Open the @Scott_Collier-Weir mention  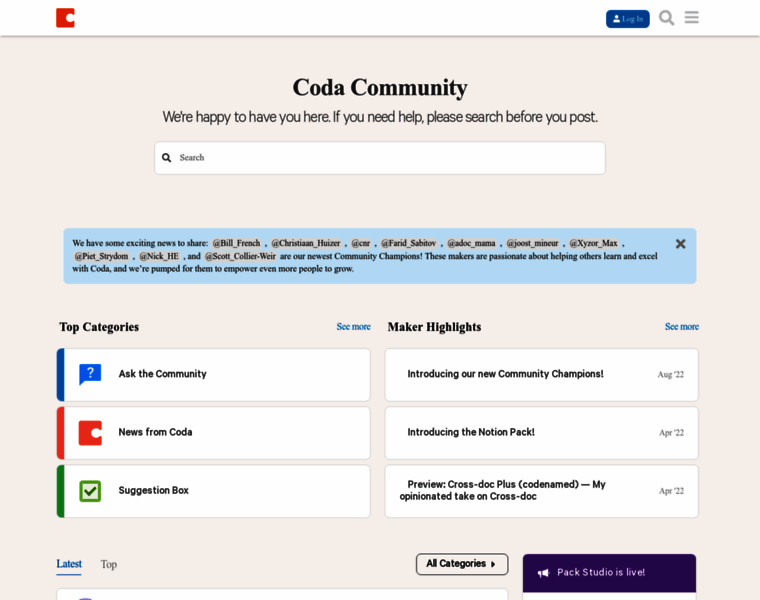click(240, 256)
